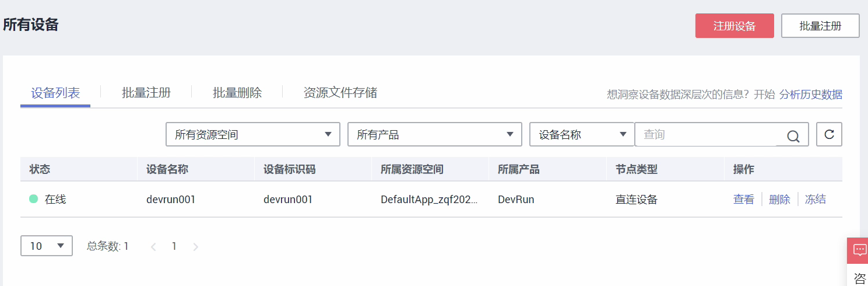Viewport: 868px width, 286px height.
Task: Go to previous page arrow
Action: tap(153, 247)
